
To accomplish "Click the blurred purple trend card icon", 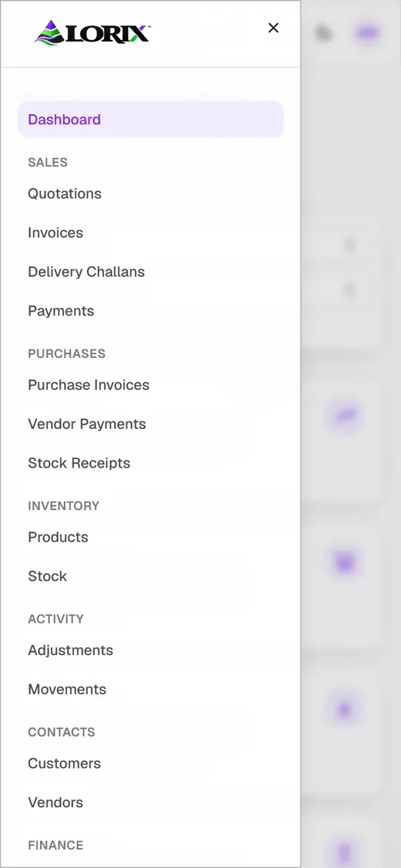I will (345, 417).
